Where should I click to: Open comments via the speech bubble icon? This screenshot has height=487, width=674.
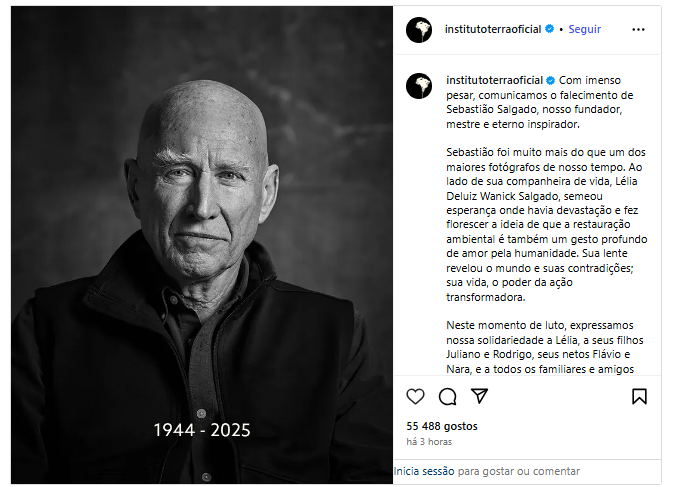coord(447,396)
